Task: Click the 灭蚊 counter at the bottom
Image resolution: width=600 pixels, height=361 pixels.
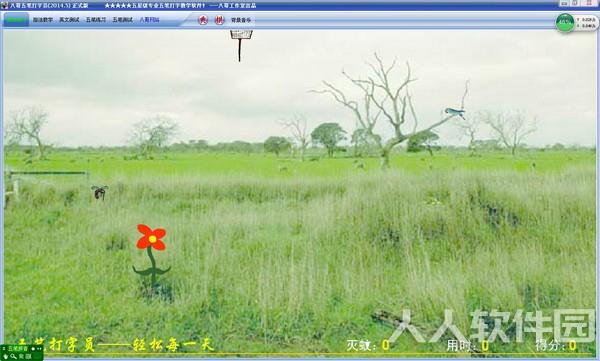Action: [368, 345]
